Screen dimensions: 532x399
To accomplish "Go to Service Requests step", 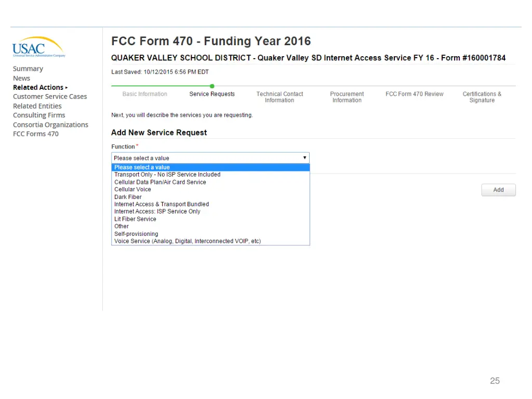I will pos(212,94).
